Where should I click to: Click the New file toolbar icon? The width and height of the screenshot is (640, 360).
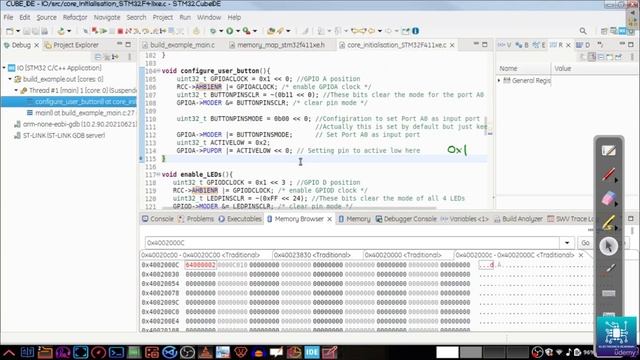pyautogui.click(x=9, y=31)
